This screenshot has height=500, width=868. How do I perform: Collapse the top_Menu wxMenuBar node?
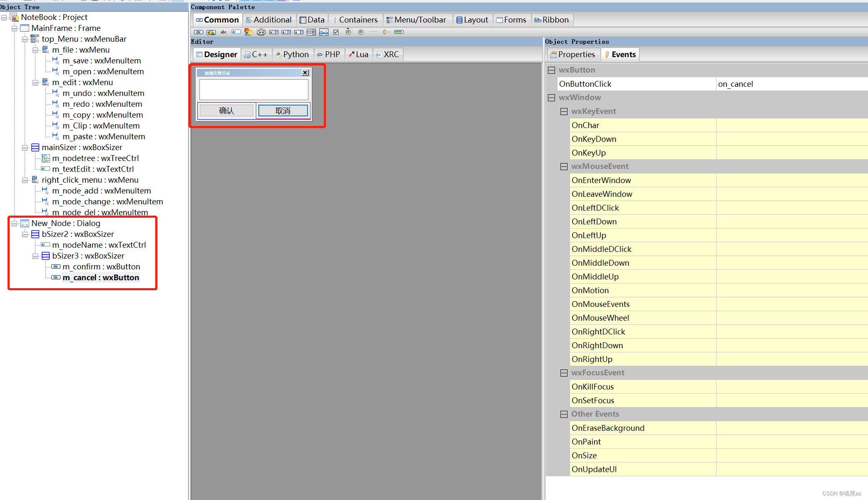(x=25, y=39)
